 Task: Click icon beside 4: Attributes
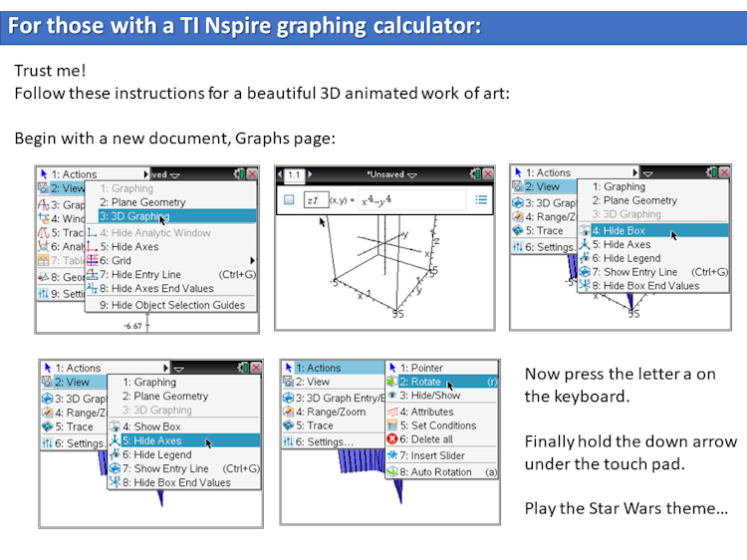(392, 412)
